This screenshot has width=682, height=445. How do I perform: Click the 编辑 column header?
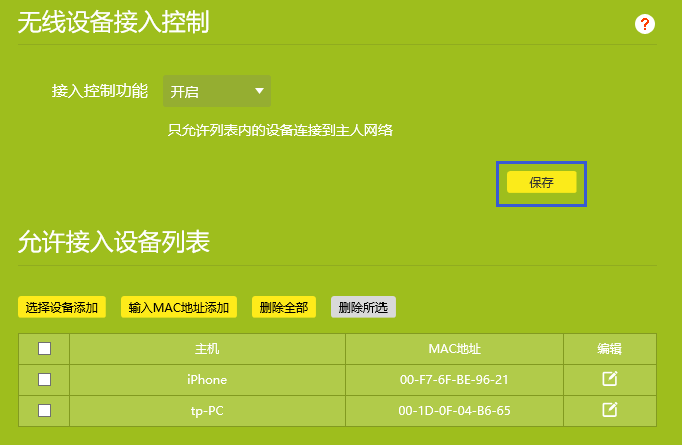[x=609, y=349]
